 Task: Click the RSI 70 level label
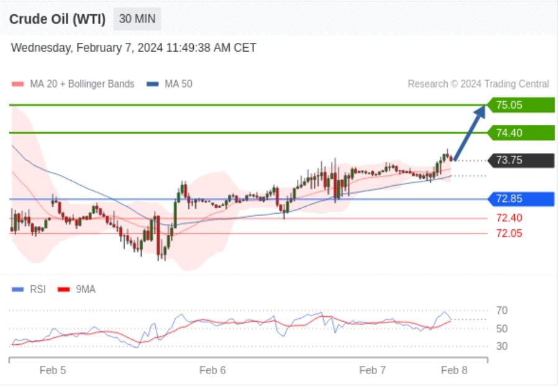502,311
